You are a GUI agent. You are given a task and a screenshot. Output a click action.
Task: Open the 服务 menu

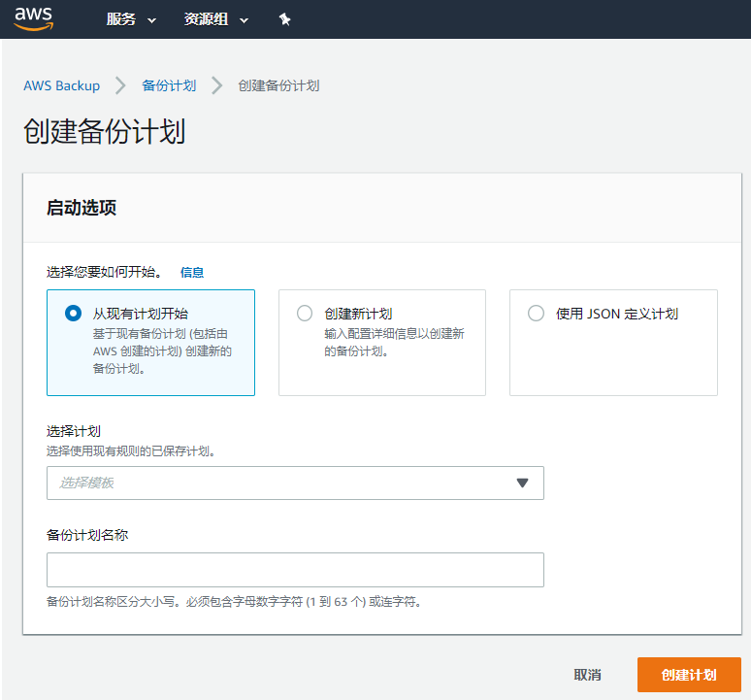tap(121, 19)
